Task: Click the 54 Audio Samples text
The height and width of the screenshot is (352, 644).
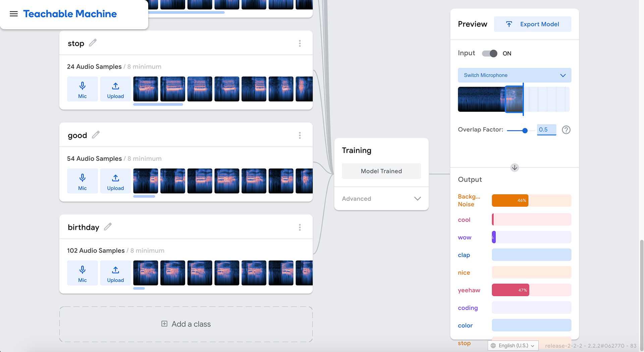Action: coord(94,158)
